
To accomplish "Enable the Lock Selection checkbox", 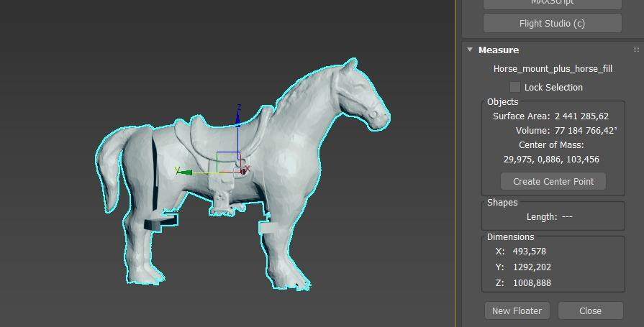I will point(515,87).
